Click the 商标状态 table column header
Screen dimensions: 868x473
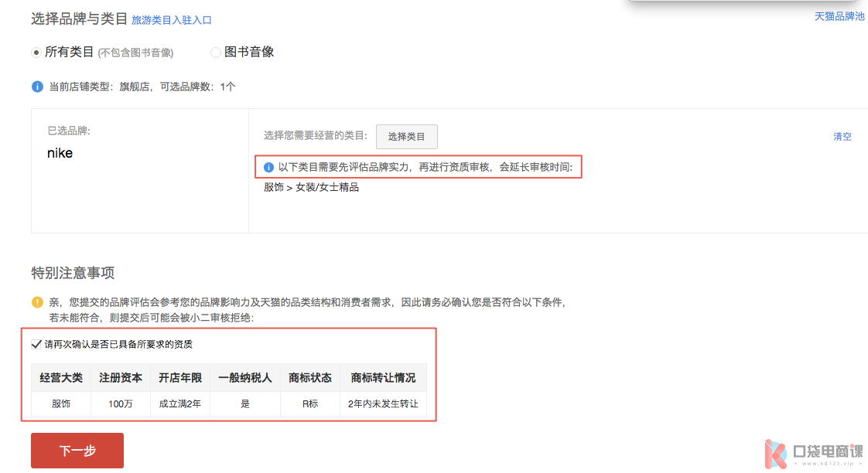[310, 378]
